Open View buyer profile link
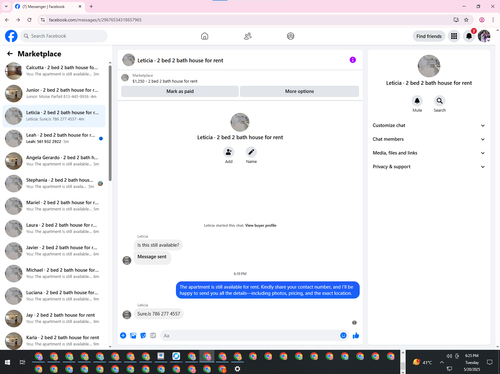Image resolution: width=500 pixels, height=374 pixels. [261, 225]
